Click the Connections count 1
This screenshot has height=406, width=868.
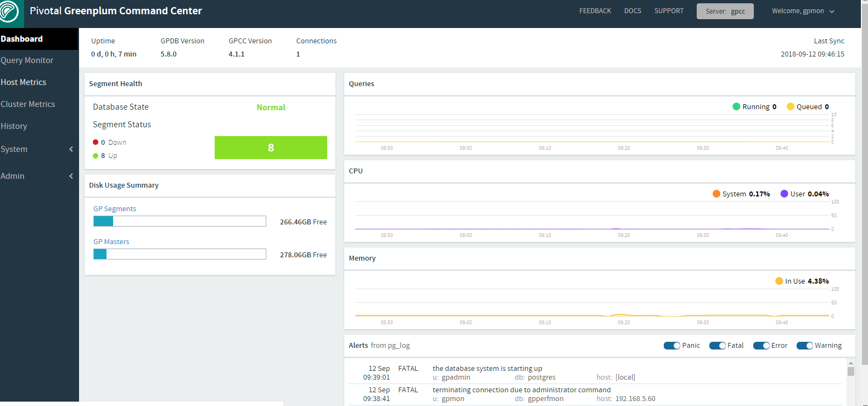pos(298,54)
